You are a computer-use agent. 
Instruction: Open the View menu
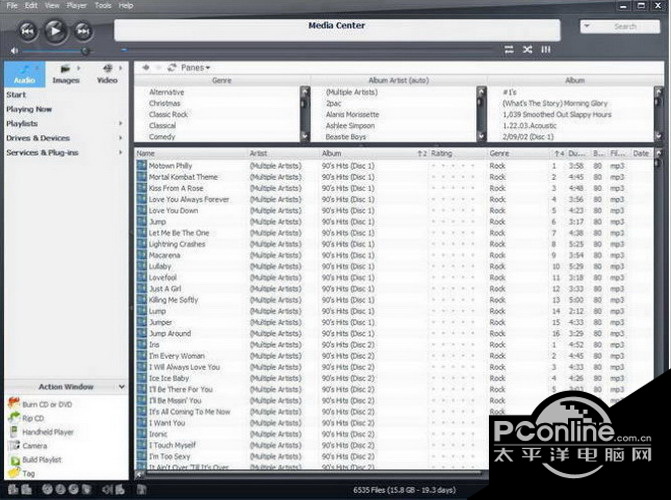[52, 6]
